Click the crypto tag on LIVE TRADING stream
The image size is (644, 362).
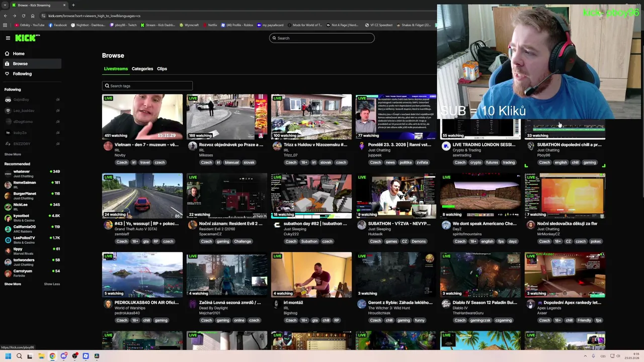point(475,162)
